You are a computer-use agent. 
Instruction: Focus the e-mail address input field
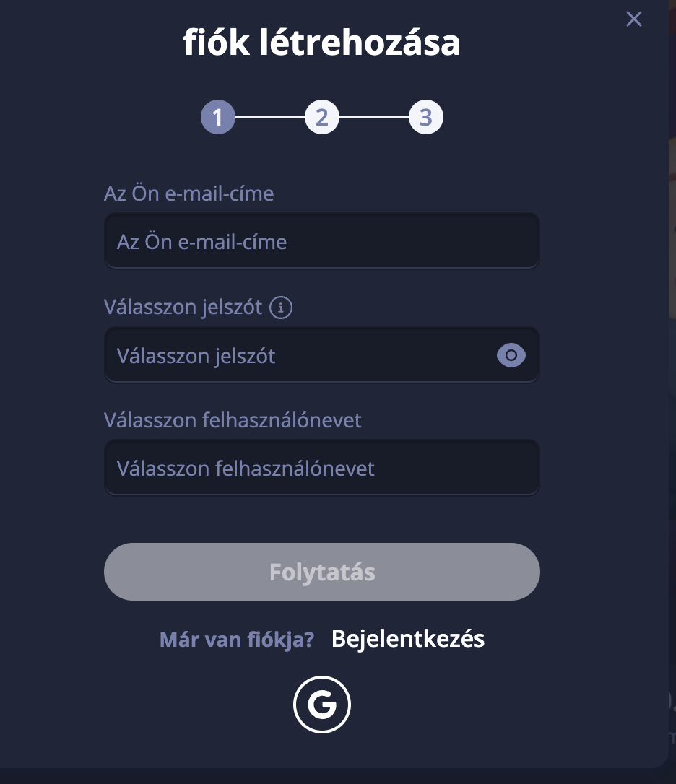point(321,241)
